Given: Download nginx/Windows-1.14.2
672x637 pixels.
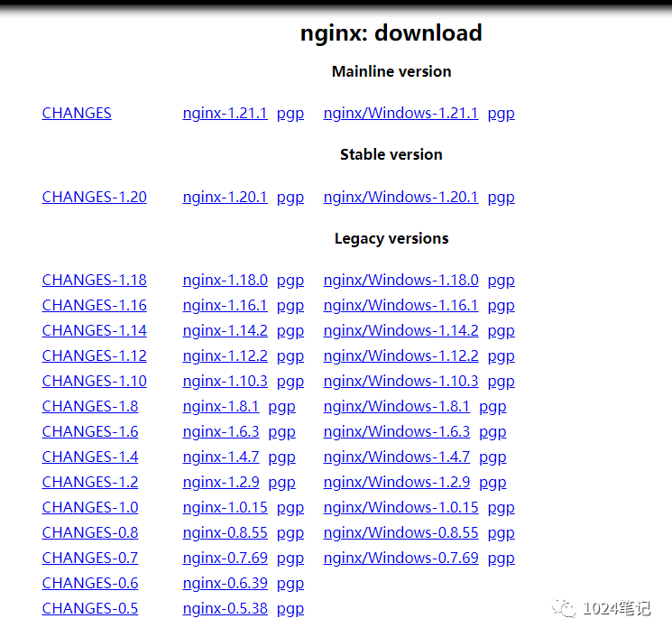Looking at the screenshot, I should click(x=400, y=330).
